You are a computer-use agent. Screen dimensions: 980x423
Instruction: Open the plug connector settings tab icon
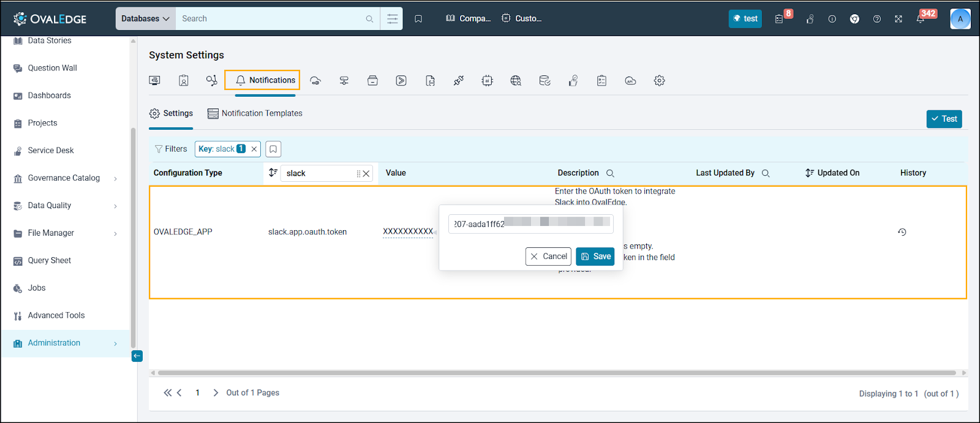[458, 81]
